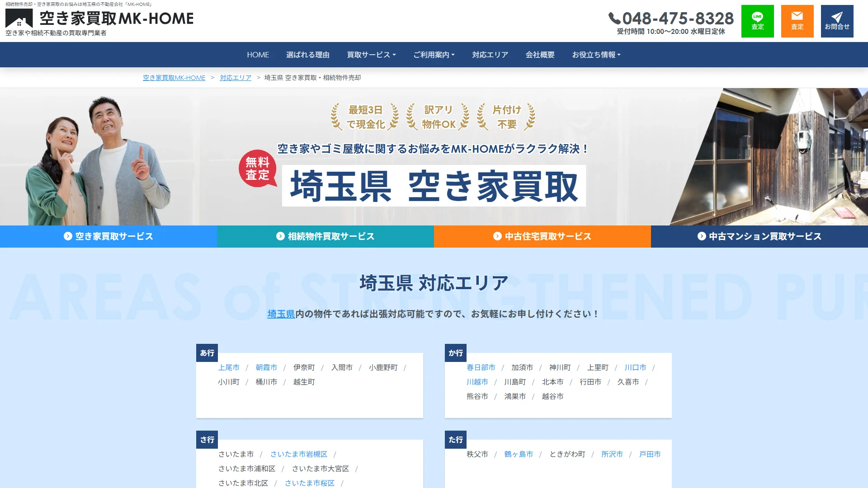Click the old house photo in banner

pyautogui.click(x=769, y=157)
